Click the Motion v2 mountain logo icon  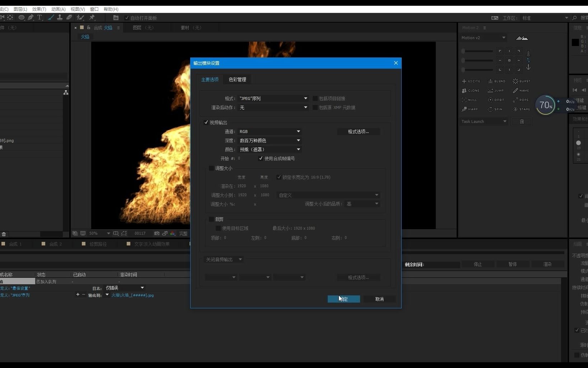522,38
